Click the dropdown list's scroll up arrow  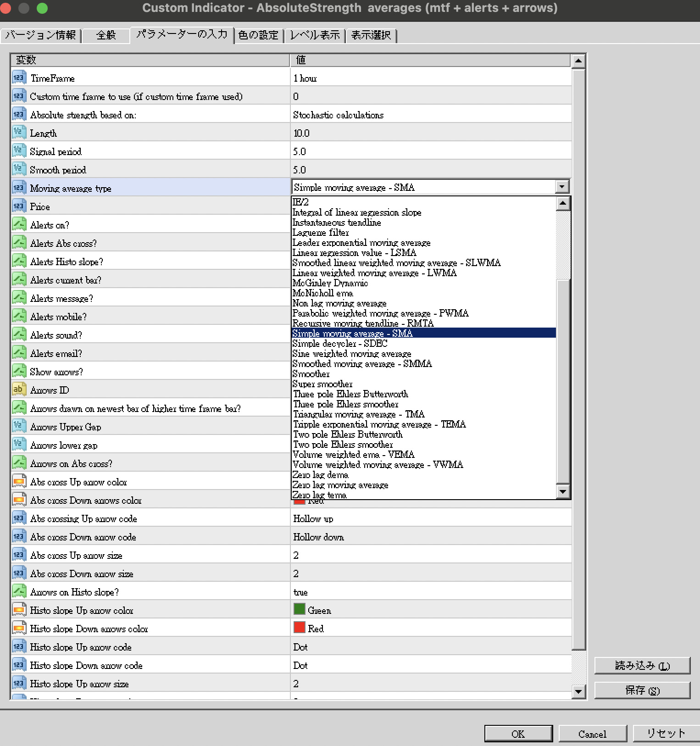pos(563,203)
